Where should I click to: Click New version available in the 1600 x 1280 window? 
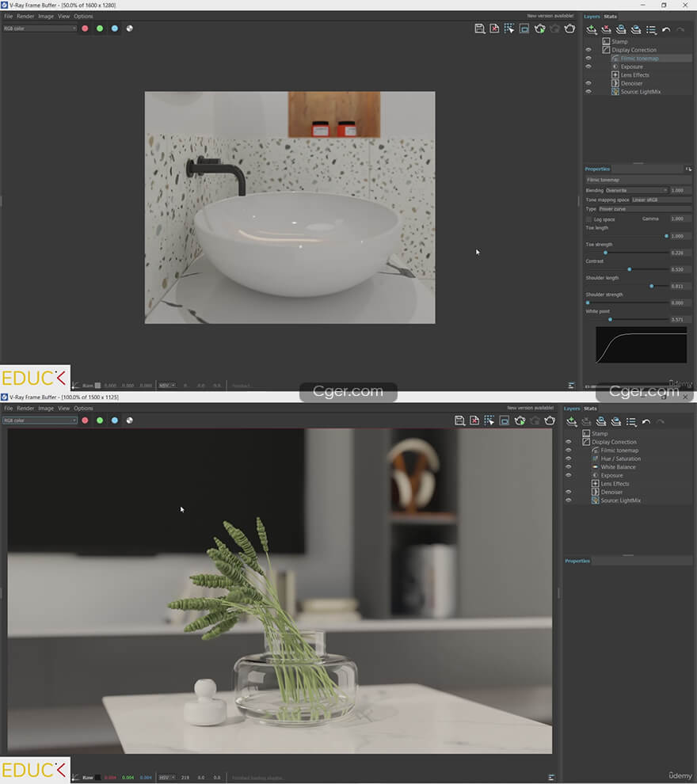pos(550,16)
